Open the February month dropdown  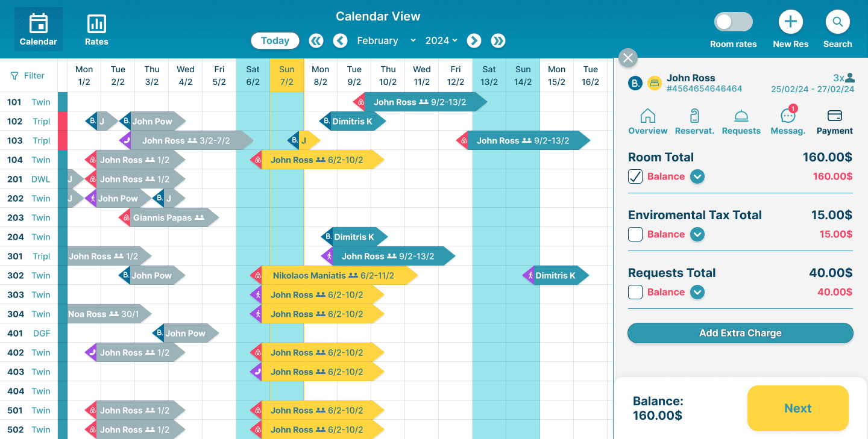click(x=412, y=40)
